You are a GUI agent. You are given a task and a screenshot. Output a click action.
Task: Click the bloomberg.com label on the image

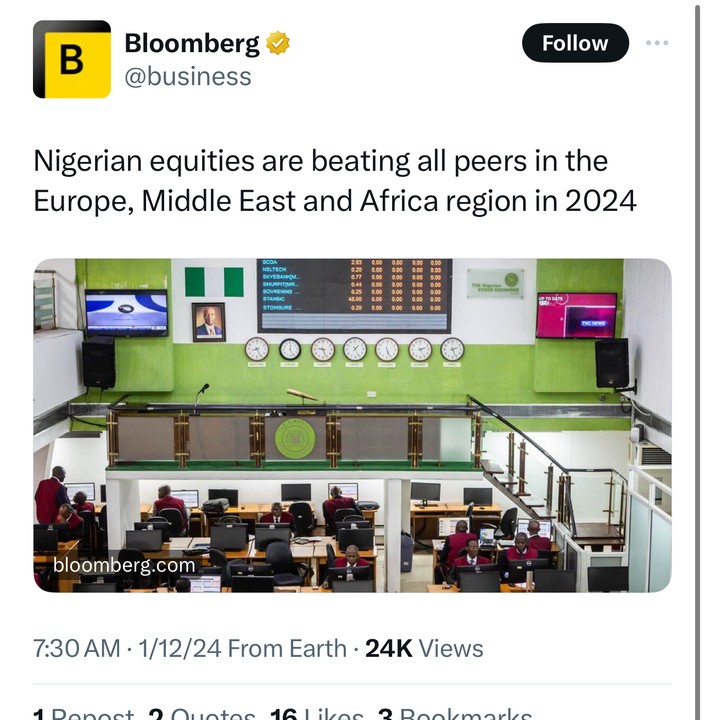pos(124,566)
